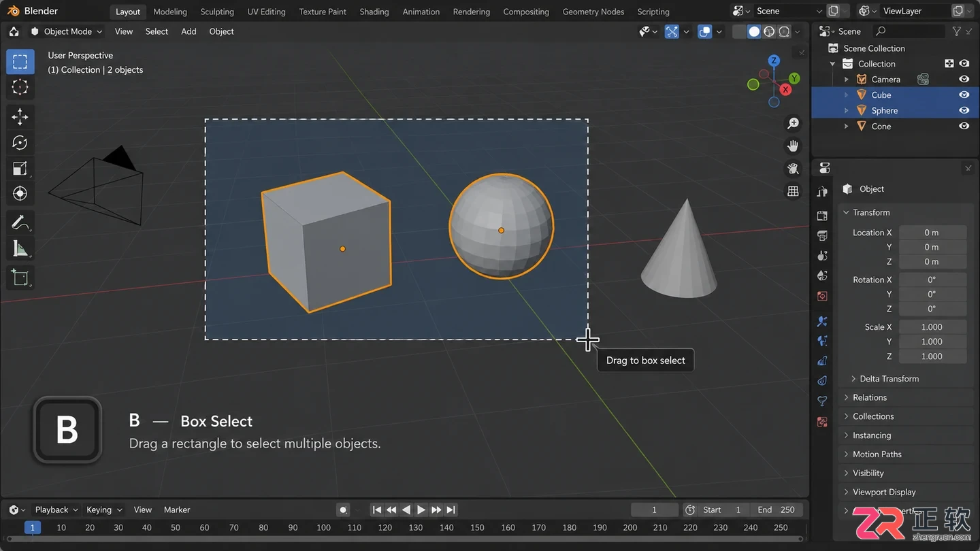Toggle the Collection exclude checkbox
The height and width of the screenshot is (551, 980).
click(949, 64)
